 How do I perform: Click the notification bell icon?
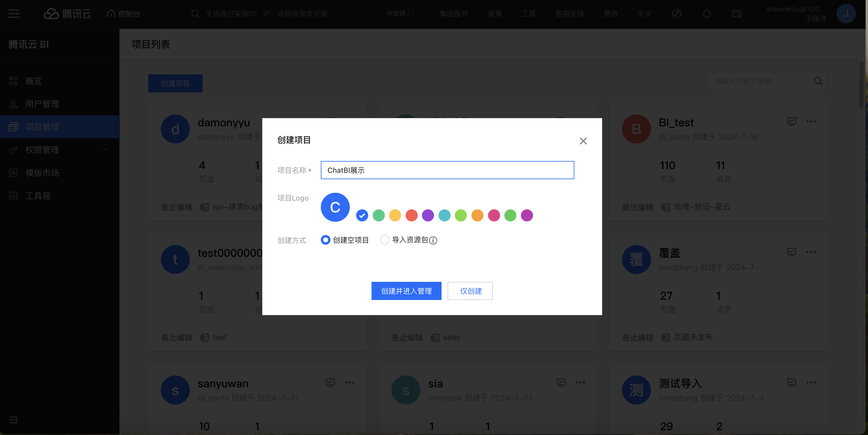707,14
